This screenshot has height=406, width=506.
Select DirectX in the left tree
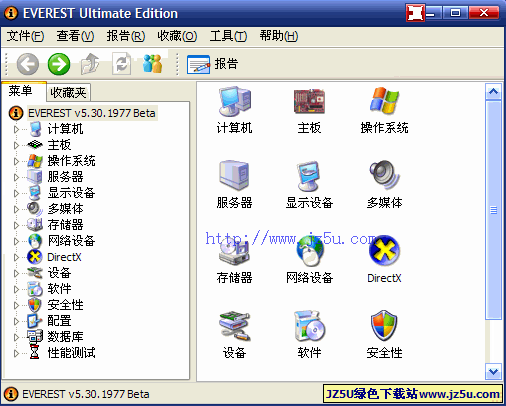tap(64, 257)
